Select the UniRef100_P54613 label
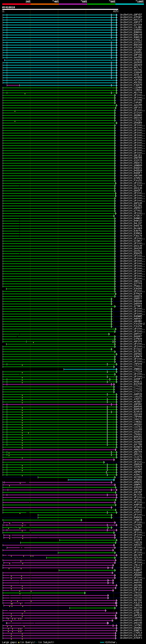Image resolution: width=146 pixels, height=644 pixels. click(x=131, y=286)
